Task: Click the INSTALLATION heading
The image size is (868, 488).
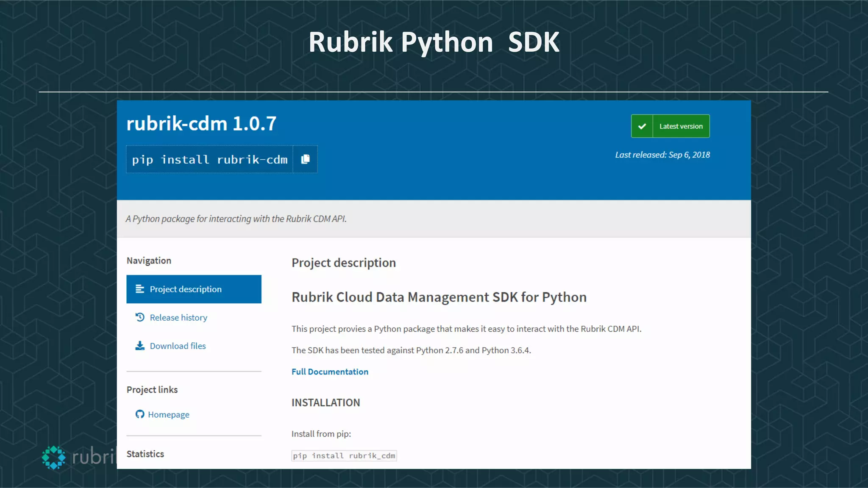Action: (x=325, y=403)
